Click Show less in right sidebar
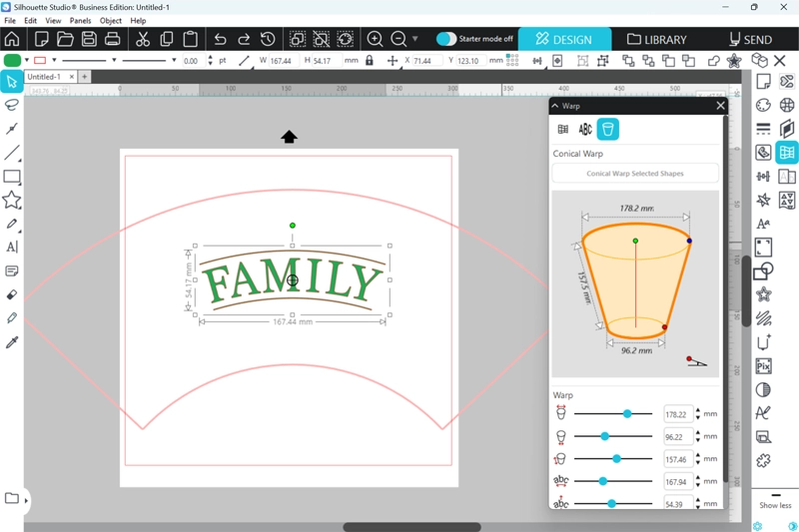 pos(775,505)
